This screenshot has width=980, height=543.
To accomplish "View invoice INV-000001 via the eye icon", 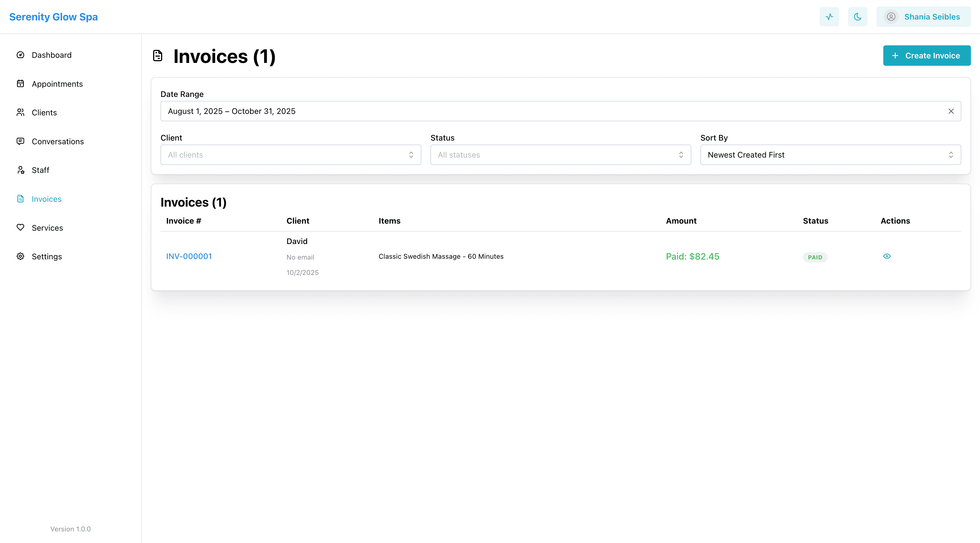I will pos(887,256).
